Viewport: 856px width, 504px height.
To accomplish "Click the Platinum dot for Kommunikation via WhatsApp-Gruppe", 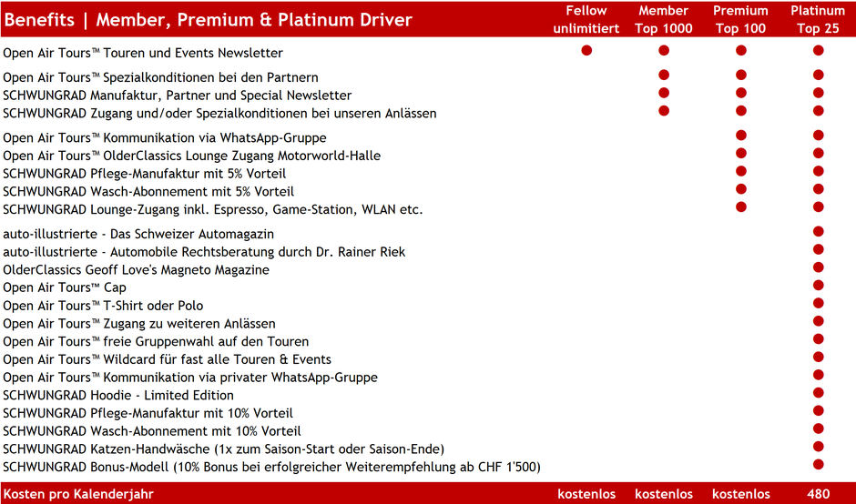I will (818, 136).
